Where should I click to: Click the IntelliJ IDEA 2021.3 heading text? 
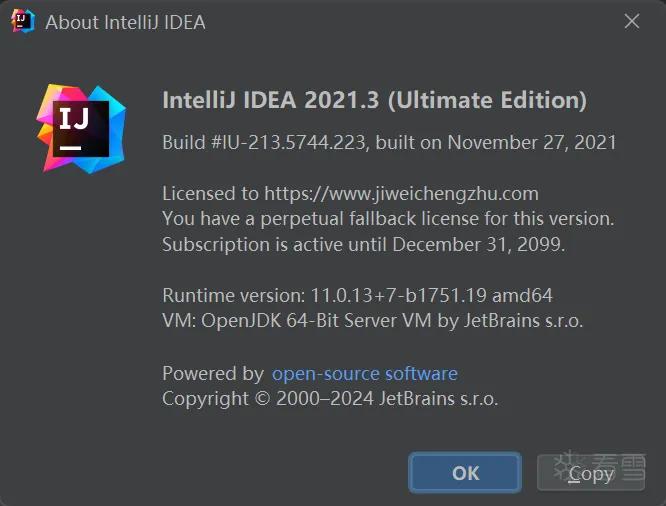click(x=271, y=100)
